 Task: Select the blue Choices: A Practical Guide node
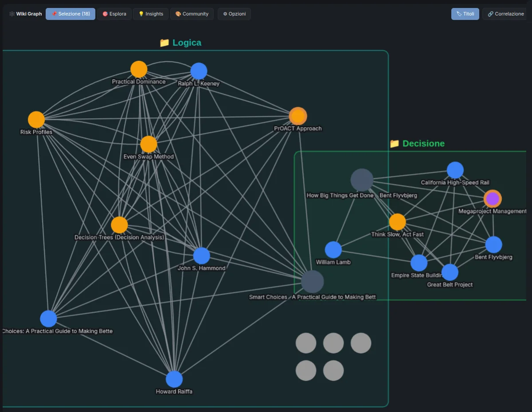coord(48,319)
